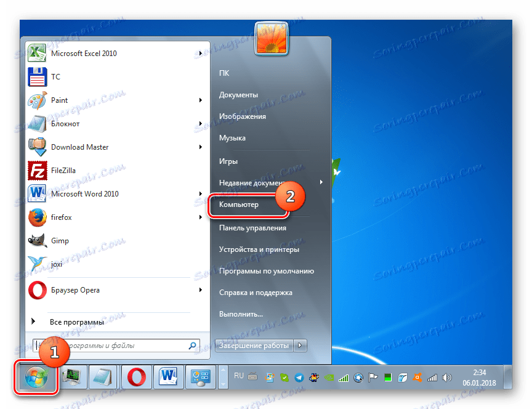532x409 pixels.
Task: Expand jump list arrow for Download Master
Action: (x=201, y=147)
